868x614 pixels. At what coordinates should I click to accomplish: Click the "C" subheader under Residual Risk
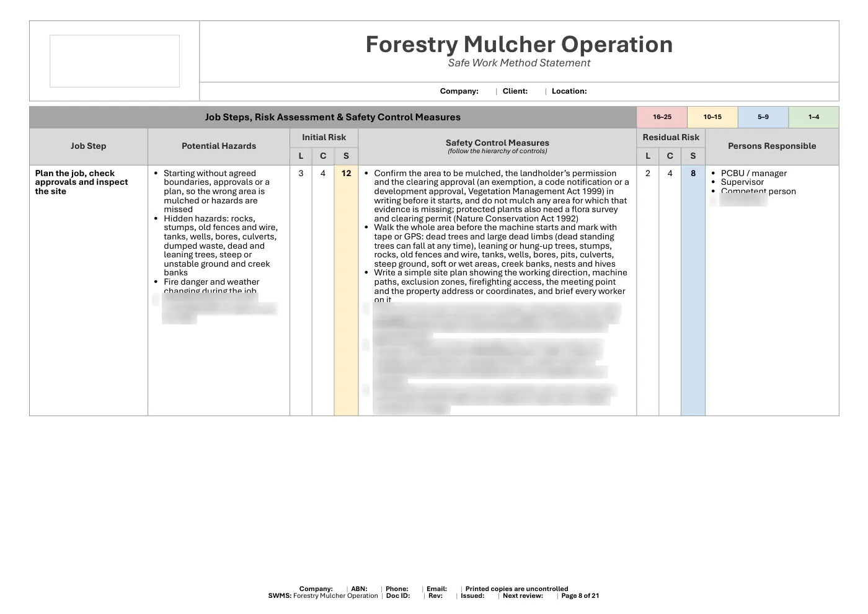670,156
